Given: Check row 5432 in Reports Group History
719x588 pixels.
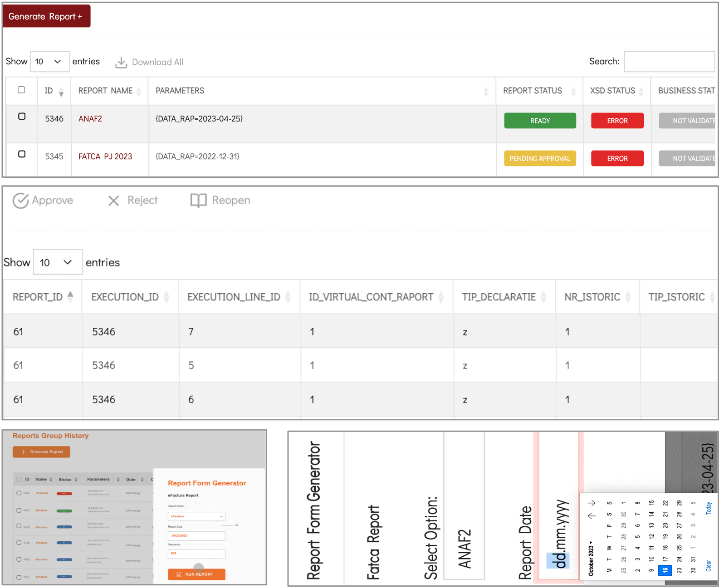Looking at the screenshot, I should 19,493.
